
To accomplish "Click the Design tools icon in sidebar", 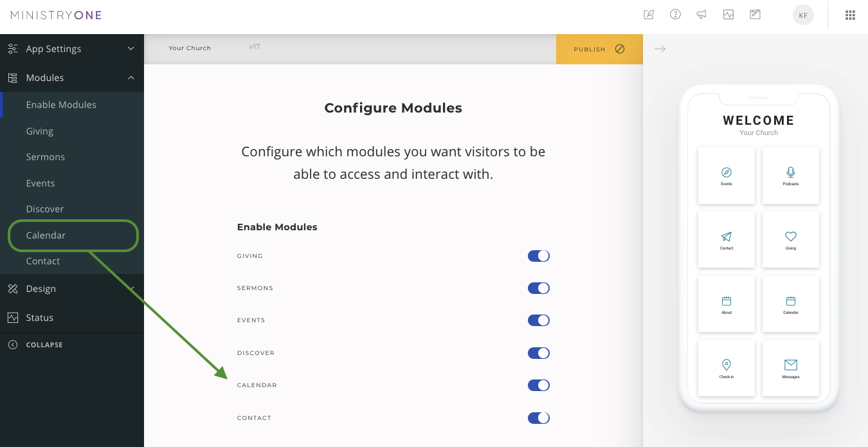I will tap(13, 289).
